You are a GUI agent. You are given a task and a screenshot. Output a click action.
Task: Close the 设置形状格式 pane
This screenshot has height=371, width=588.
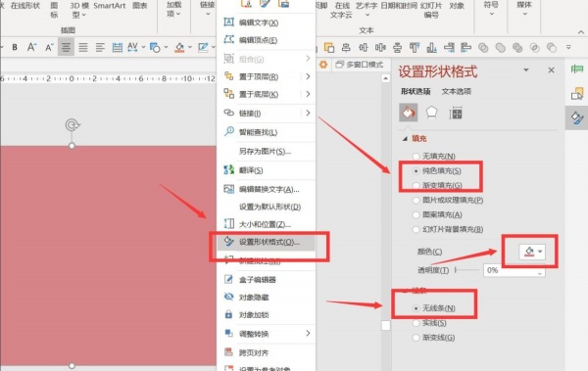pyautogui.click(x=551, y=70)
